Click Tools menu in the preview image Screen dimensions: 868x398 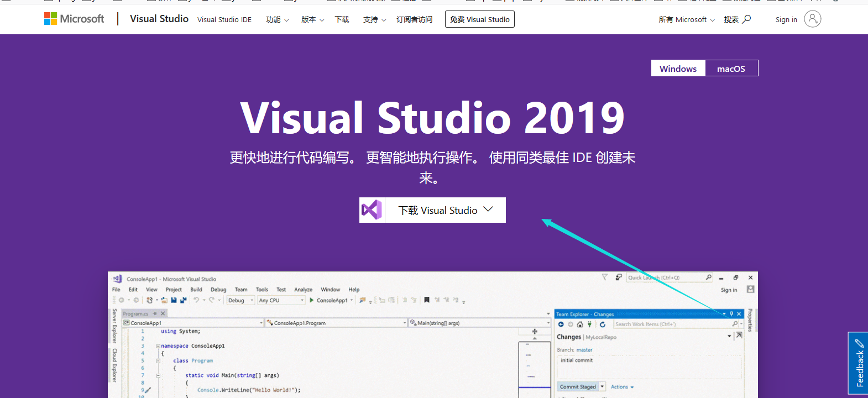pos(262,290)
